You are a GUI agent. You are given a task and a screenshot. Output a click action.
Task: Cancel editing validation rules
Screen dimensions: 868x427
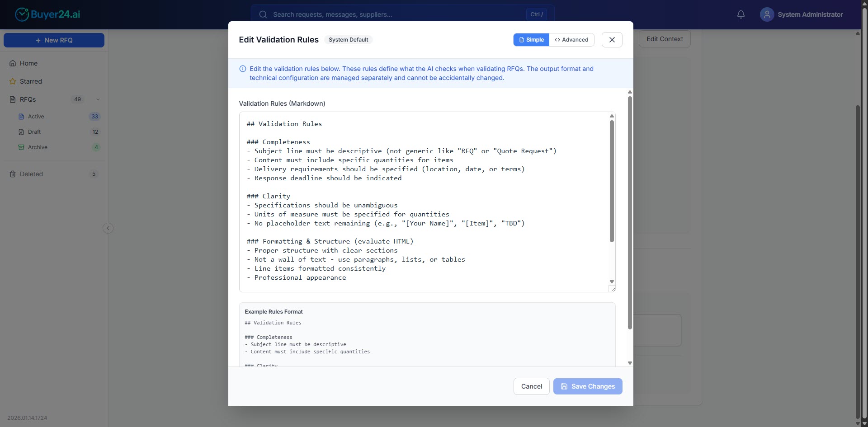(531, 386)
